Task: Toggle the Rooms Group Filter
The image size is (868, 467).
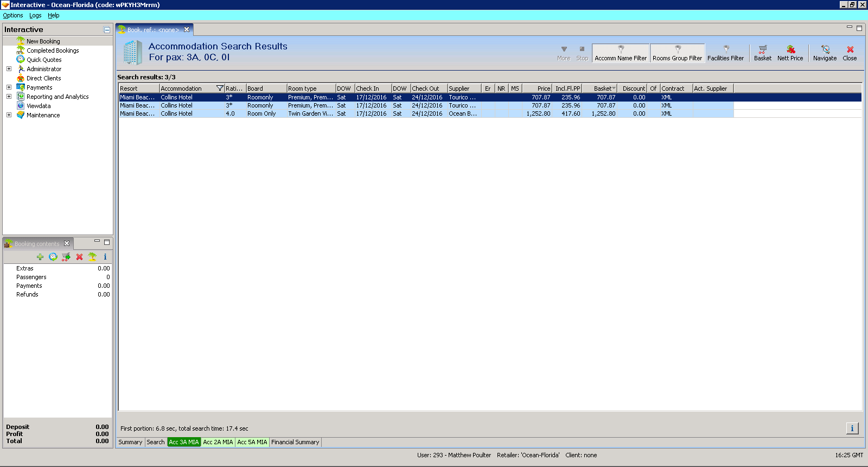Action: click(677, 53)
